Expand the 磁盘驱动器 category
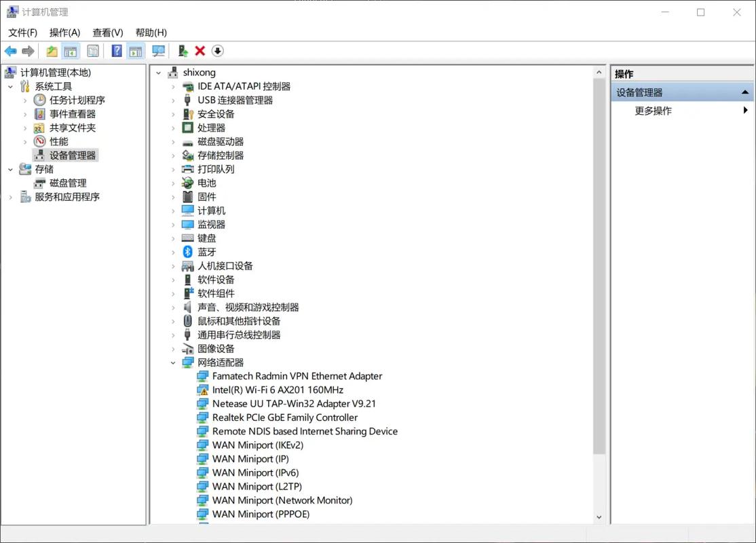 [x=174, y=142]
